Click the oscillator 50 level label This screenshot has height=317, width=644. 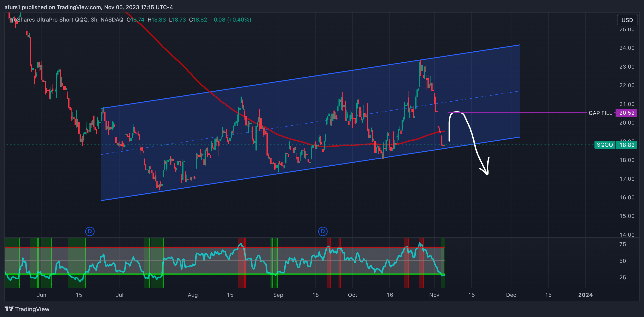click(622, 261)
